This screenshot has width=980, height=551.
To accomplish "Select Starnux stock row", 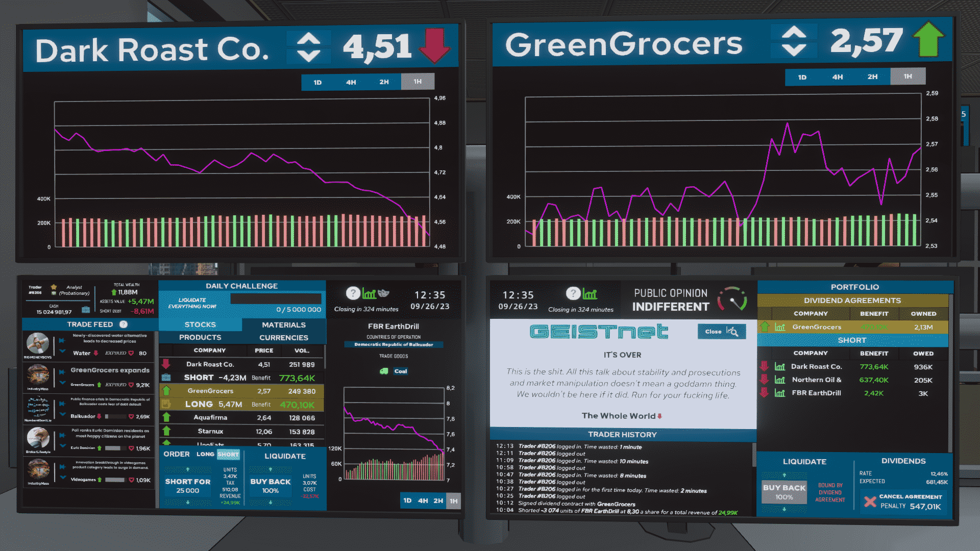I will coord(242,431).
